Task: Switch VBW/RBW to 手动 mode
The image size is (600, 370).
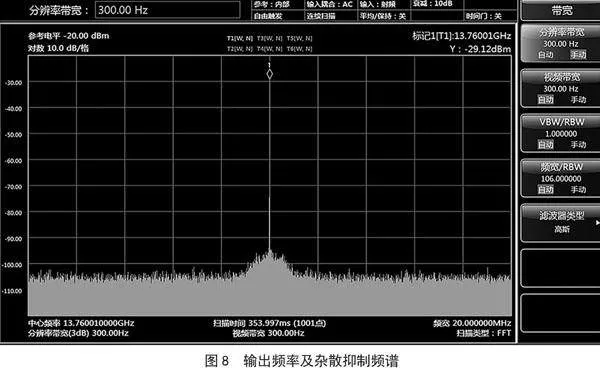Action: point(578,144)
